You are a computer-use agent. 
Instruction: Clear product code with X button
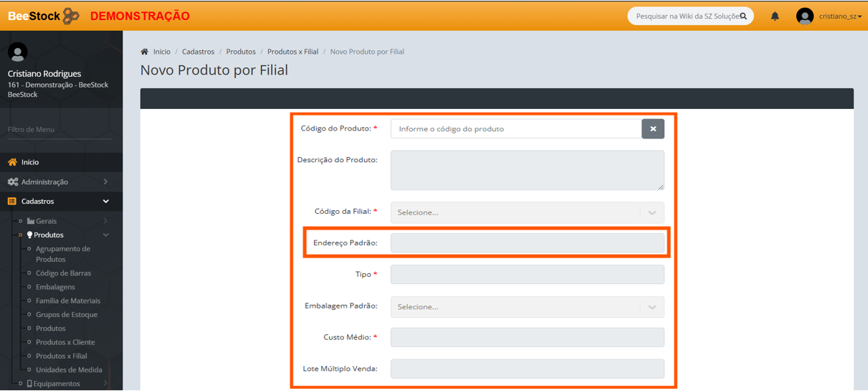click(652, 128)
